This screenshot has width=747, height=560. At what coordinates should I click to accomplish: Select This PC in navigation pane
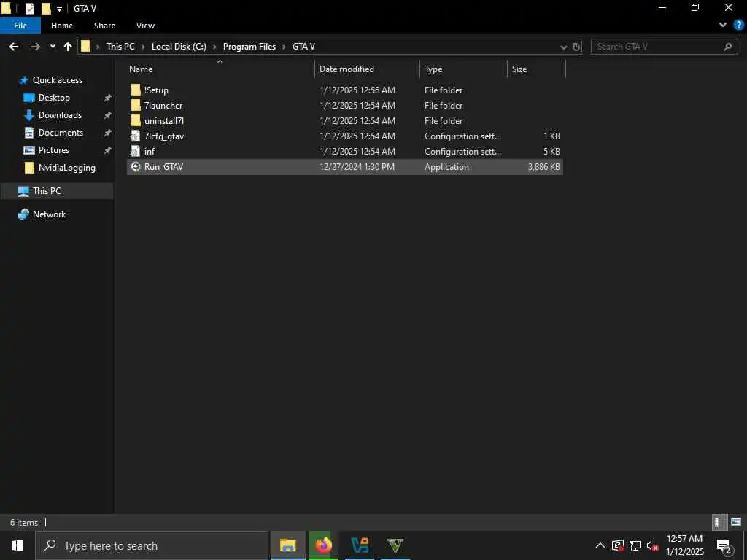pyautogui.click(x=47, y=191)
